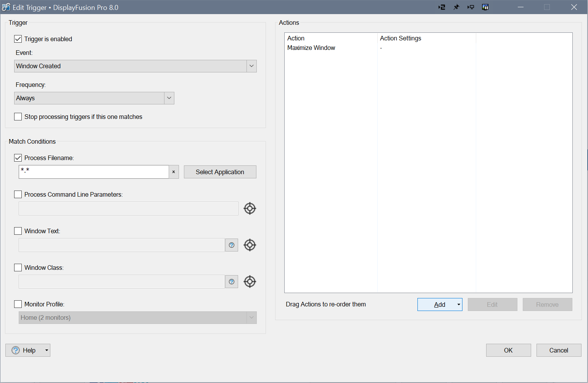The width and height of the screenshot is (588, 383).
Task: Open help icon beside Window Class field
Action: (x=232, y=282)
